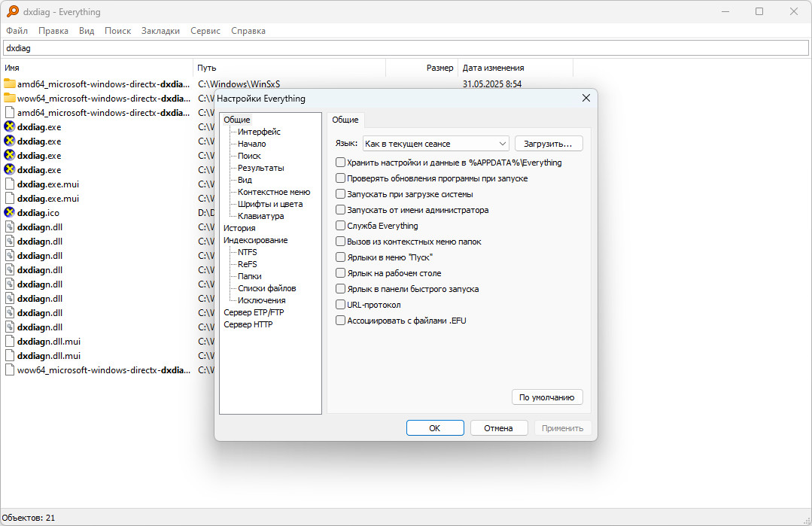Select Индексирование in settings tree
This screenshot has width=812, height=526.
pyautogui.click(x=256, y=240)
